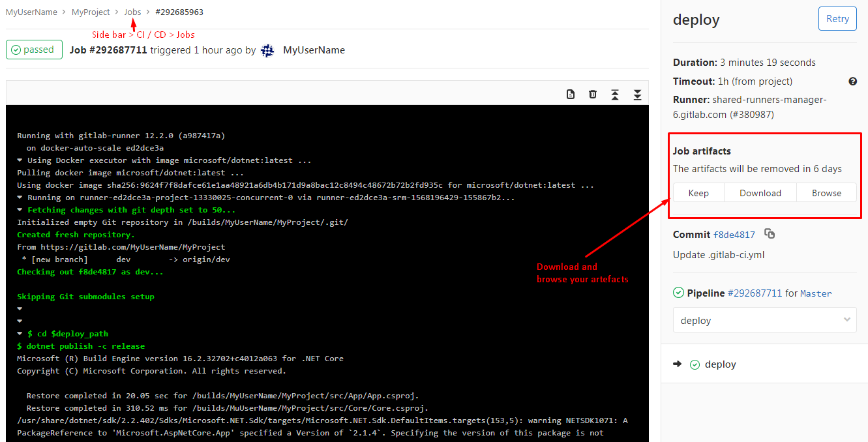Erase the job log with trash icon
This screenshot has width=868, height=442.
[593, 94]
